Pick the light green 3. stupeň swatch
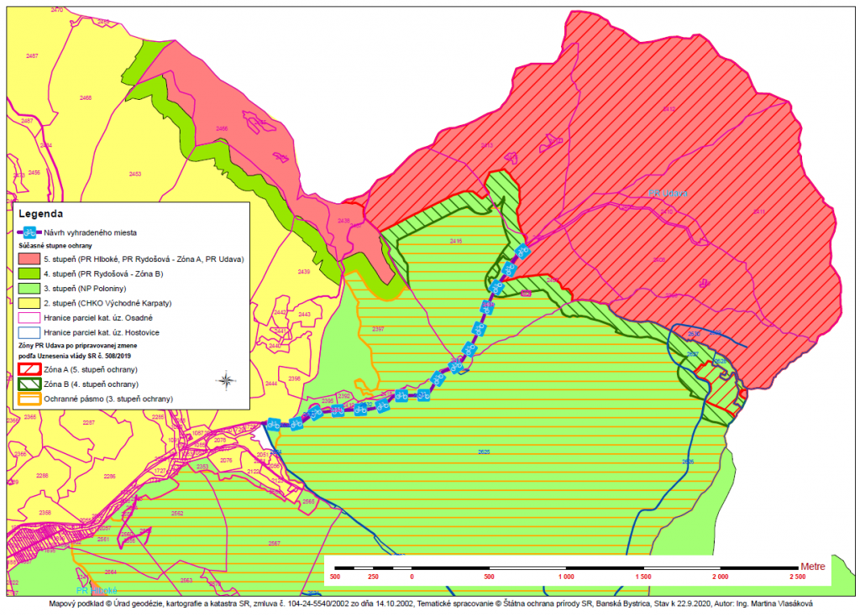 (29, 289)
